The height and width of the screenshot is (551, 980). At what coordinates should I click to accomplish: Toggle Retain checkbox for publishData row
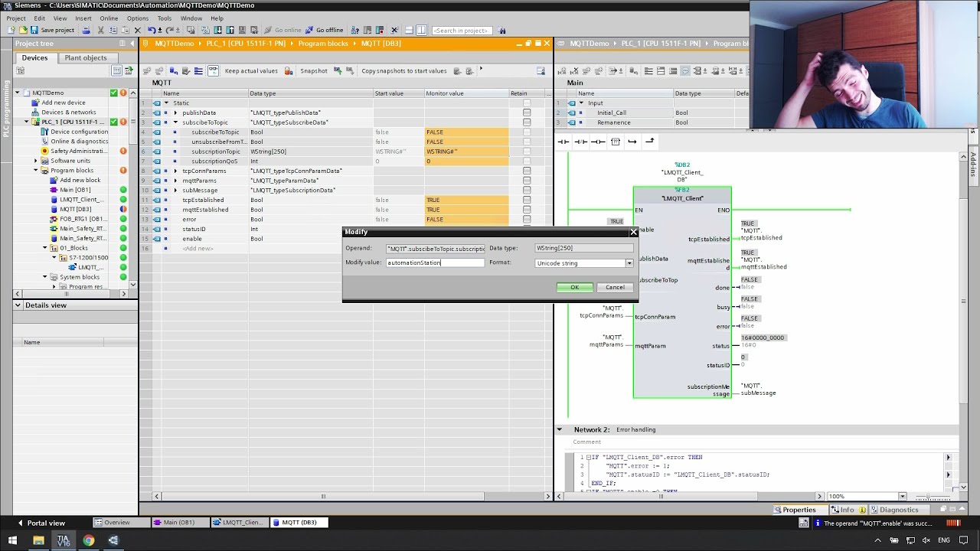pos(527,112)
